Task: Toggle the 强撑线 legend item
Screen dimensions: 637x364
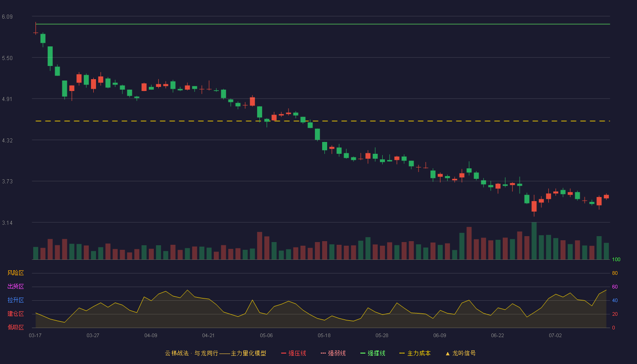Action: tap(373, 353)
